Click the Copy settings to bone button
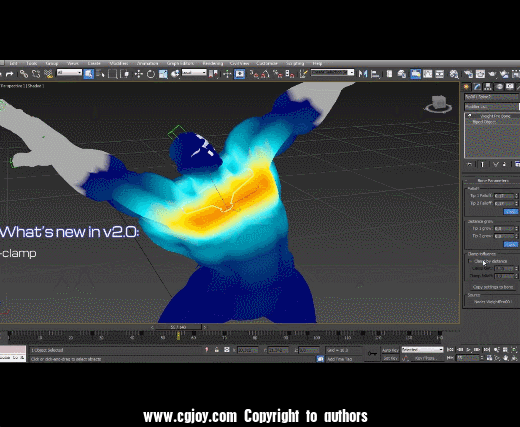Viewport: 520px width, 427px height. click(493, 287)
